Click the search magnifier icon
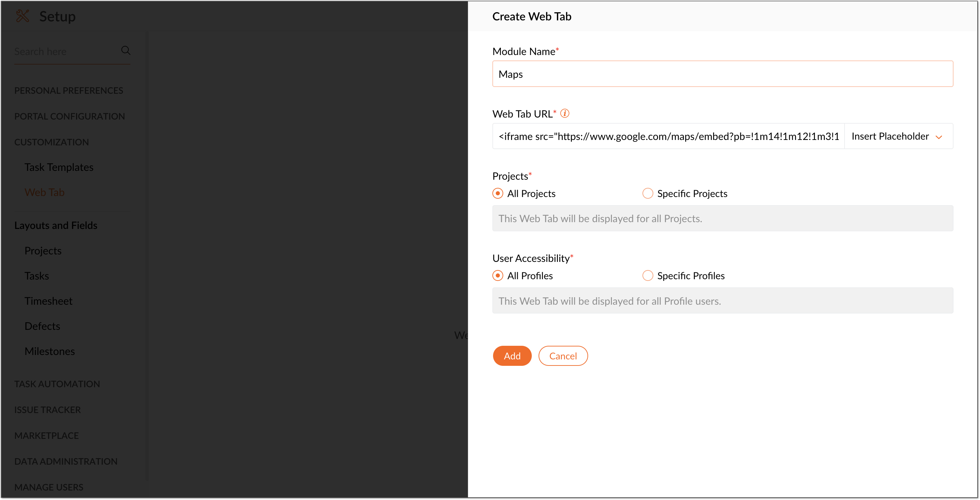The height and width of the screenshot is (500, 980). (x=126, y=51)
